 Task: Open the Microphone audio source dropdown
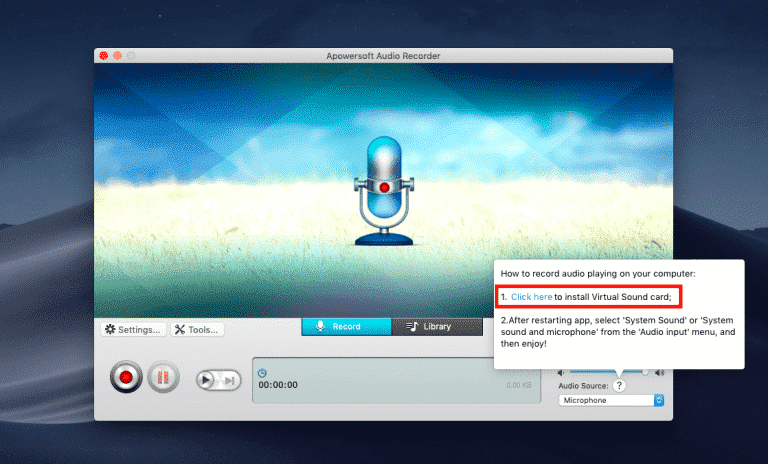coord(611,400)
